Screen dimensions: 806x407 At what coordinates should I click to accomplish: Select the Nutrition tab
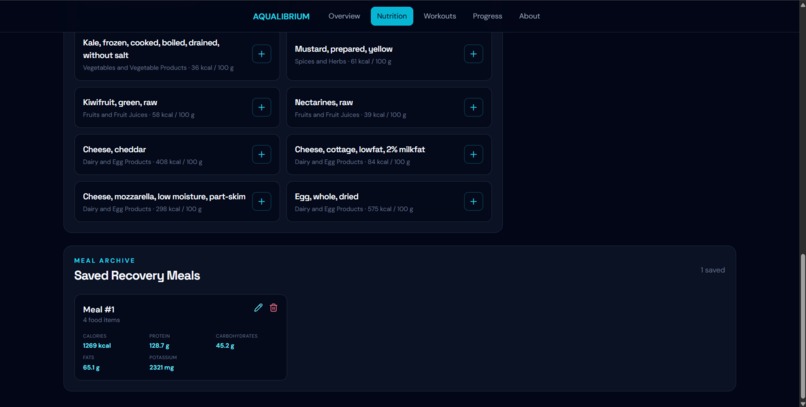tap(392, 16)
